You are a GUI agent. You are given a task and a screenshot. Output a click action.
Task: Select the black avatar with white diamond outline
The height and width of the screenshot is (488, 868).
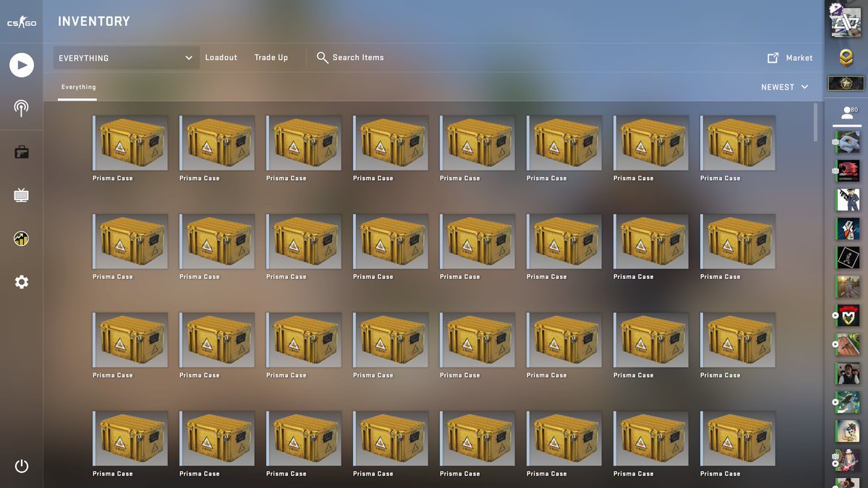(x=848, y=258)
